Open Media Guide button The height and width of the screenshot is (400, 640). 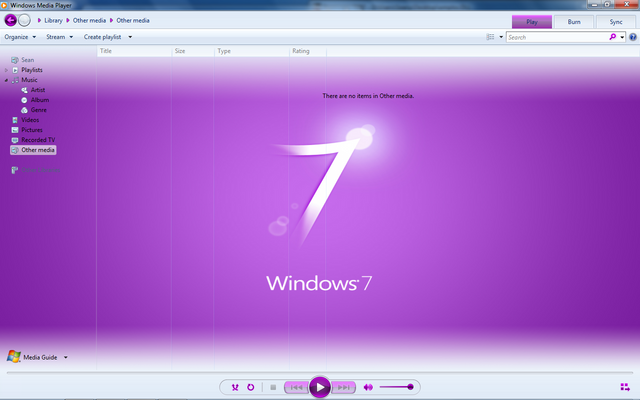[x=40, y=357]
